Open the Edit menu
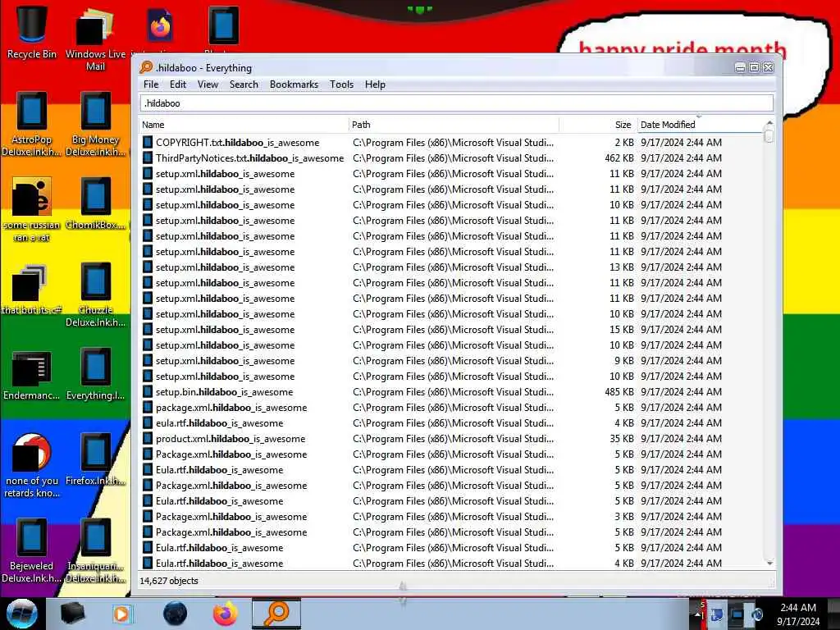Image resolution: width=840 pixels, height=630 pixels. [x=178, y=84]
